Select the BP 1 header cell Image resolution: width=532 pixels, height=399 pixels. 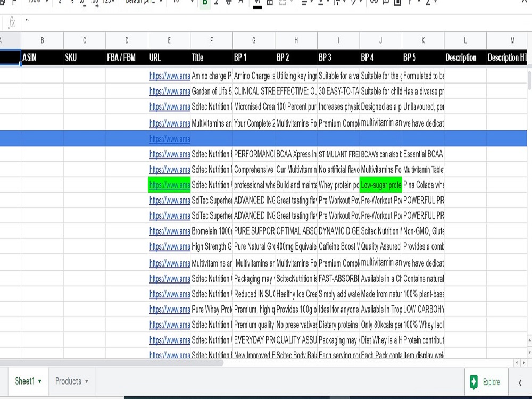coord(253,57)
